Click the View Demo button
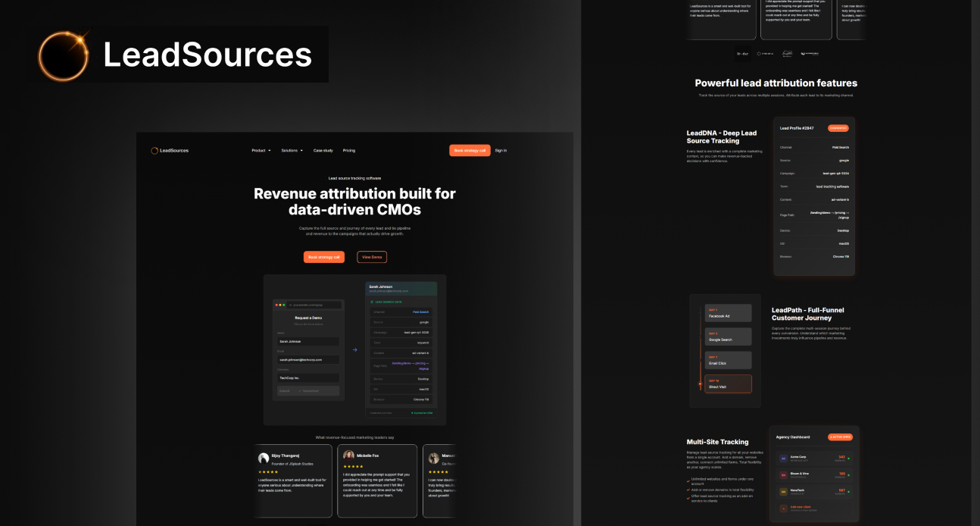Image resolution: width=980 pixels, height=526 pixels. [372, 257]
